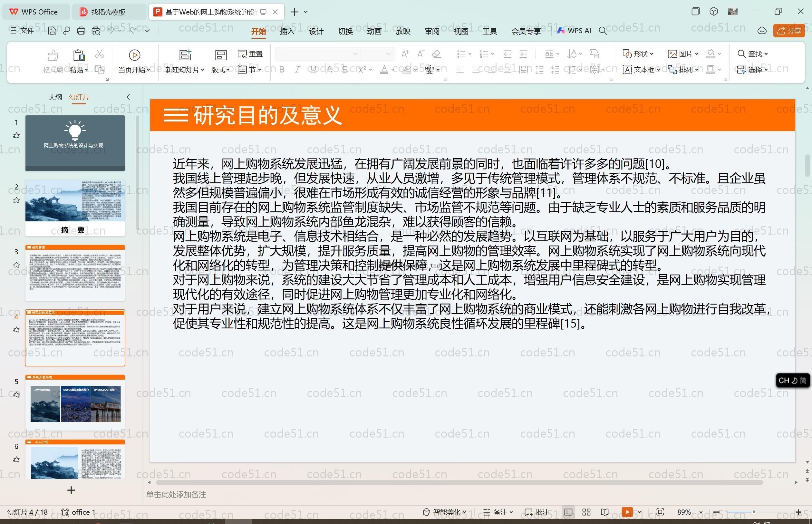This screenshot has width=812, height=524.
Task: Clear formatting with eraser icon
Action: click(x=436, y=54)
